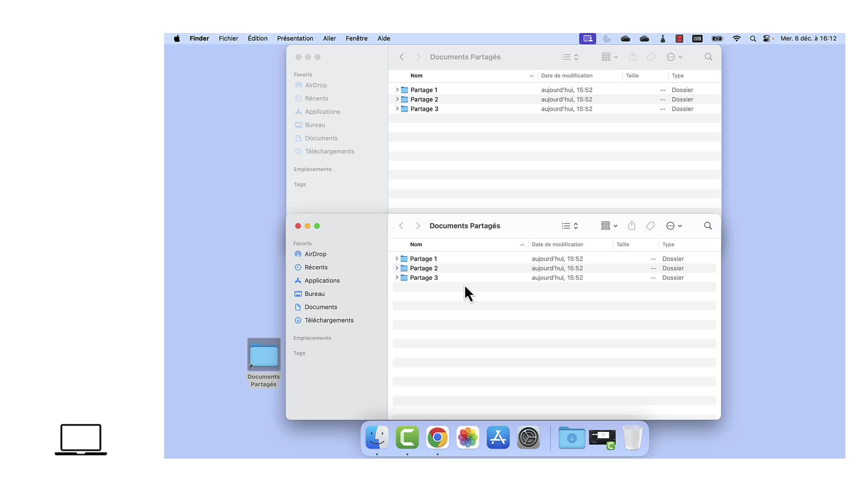Viewport: 868px width, 488px height.
Task: Click the share icon in front Finder toolbar
Action: pyautogui.click(x=632, y=226)
